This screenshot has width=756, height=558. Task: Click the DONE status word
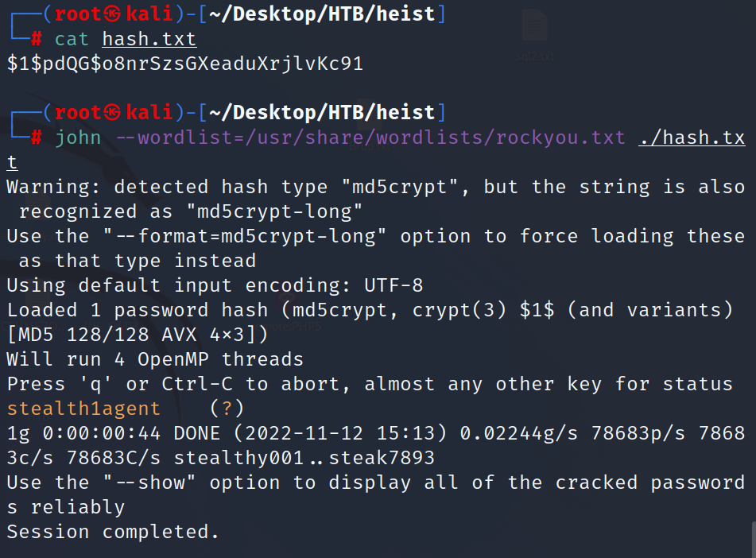point(197,433)
